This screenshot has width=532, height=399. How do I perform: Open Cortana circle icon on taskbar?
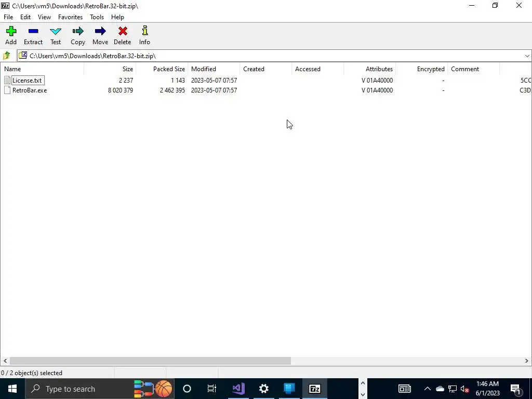pyautogui.click(x=187, y=389)
